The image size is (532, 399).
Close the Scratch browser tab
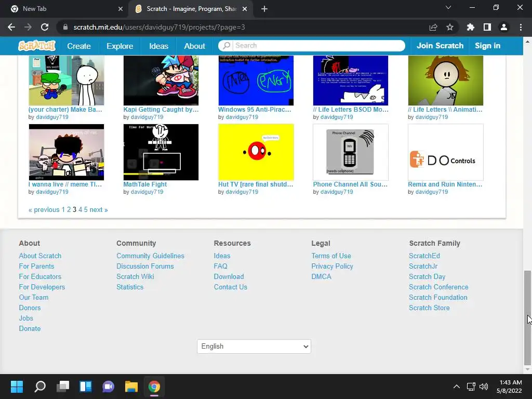(x=245, y=9)
